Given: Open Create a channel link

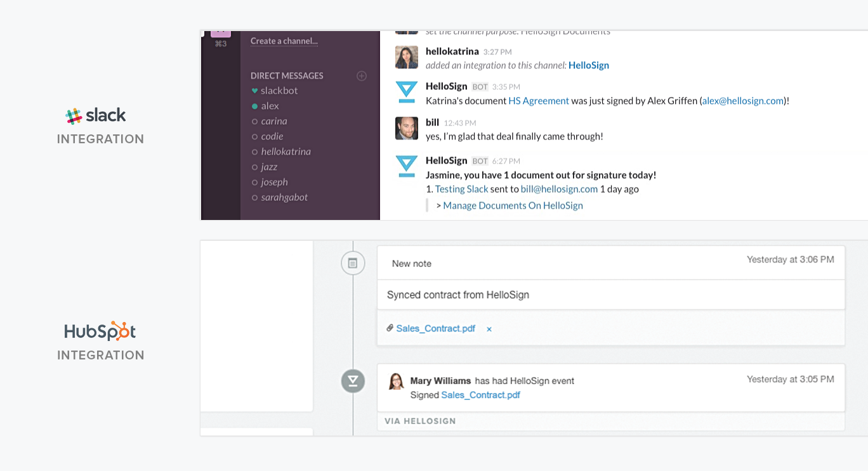Looking at the screenshot, I should click(284, 41).
